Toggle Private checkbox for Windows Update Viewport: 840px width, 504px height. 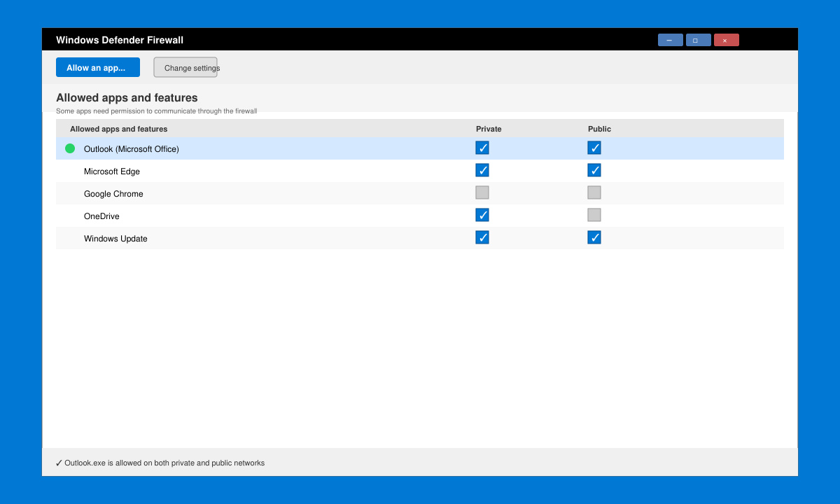tap(482, 237)
